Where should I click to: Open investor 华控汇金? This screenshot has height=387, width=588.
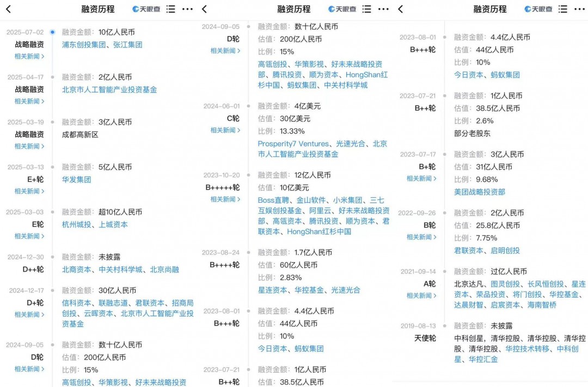tap(483, 360)
